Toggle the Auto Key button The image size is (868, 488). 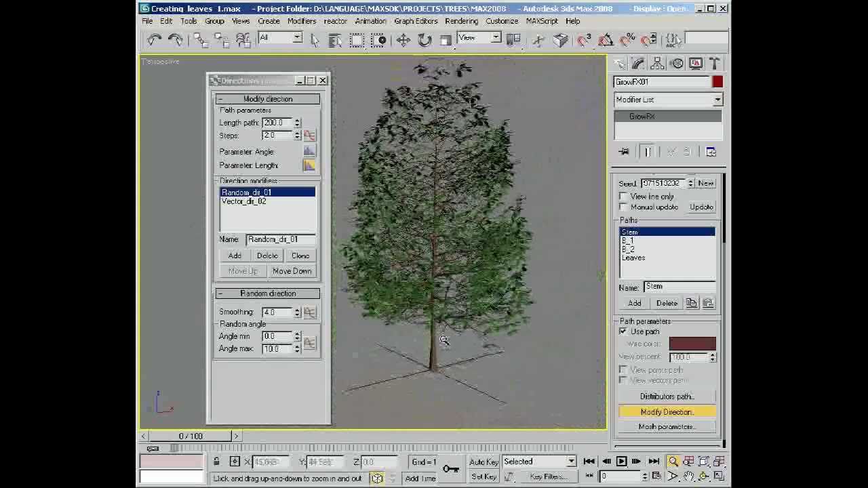click(484, 462)
